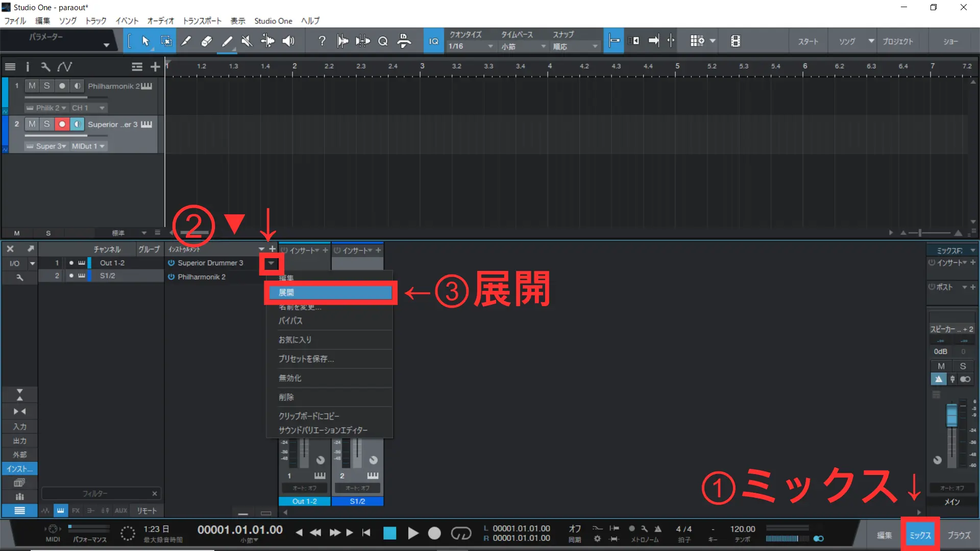The width and height of the screenshot is (980, 551).
Task: Select the Arrow tool
Action: [145, 41]
